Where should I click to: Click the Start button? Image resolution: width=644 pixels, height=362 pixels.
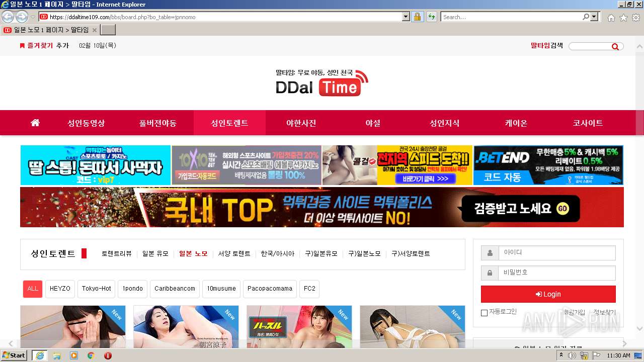pyautogui.click(x=14, y=355)
